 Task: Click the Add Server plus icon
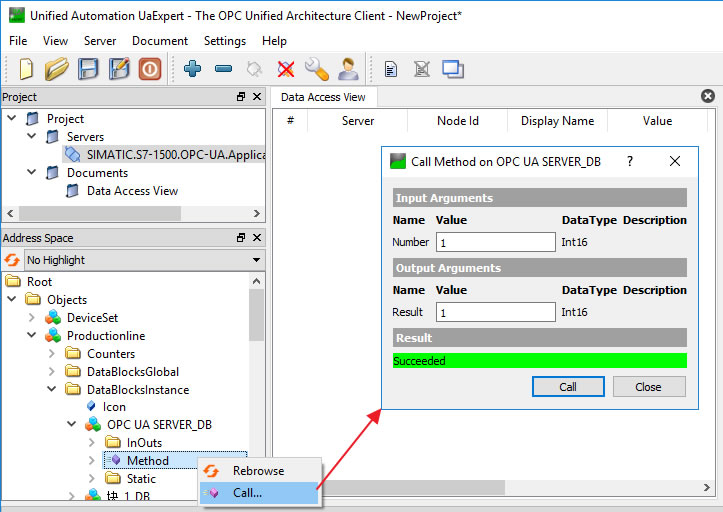(x=192, y=69)
